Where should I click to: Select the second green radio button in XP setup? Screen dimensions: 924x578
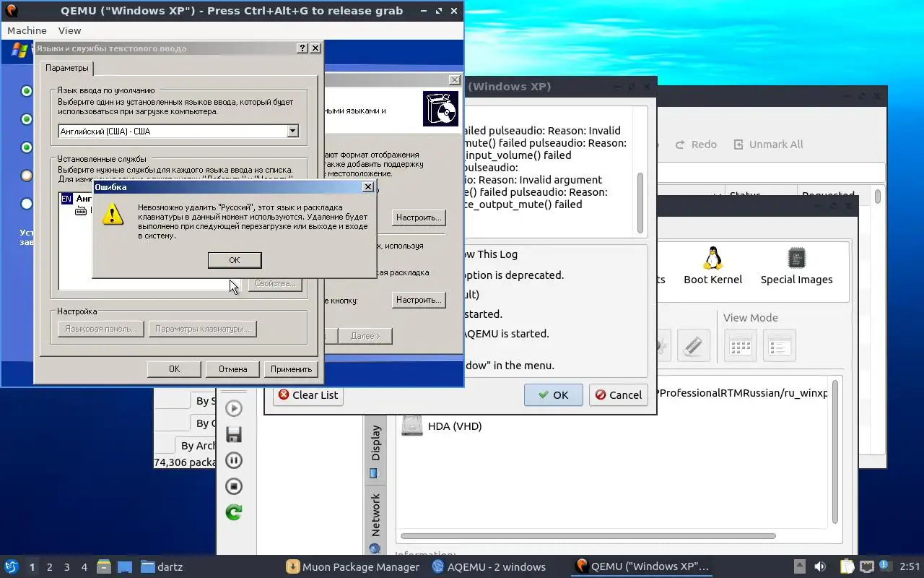coord(27,119)
